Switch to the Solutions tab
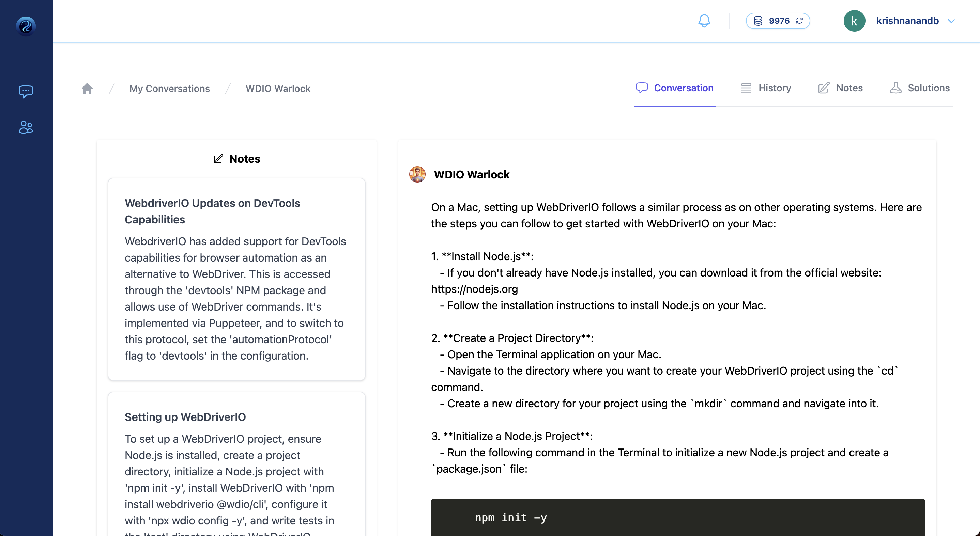 click(920, 88)
